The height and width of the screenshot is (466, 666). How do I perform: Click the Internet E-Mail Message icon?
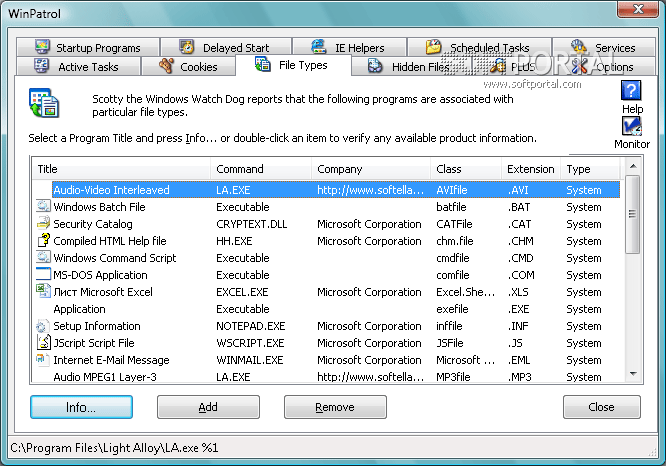(x=43, y=360)
